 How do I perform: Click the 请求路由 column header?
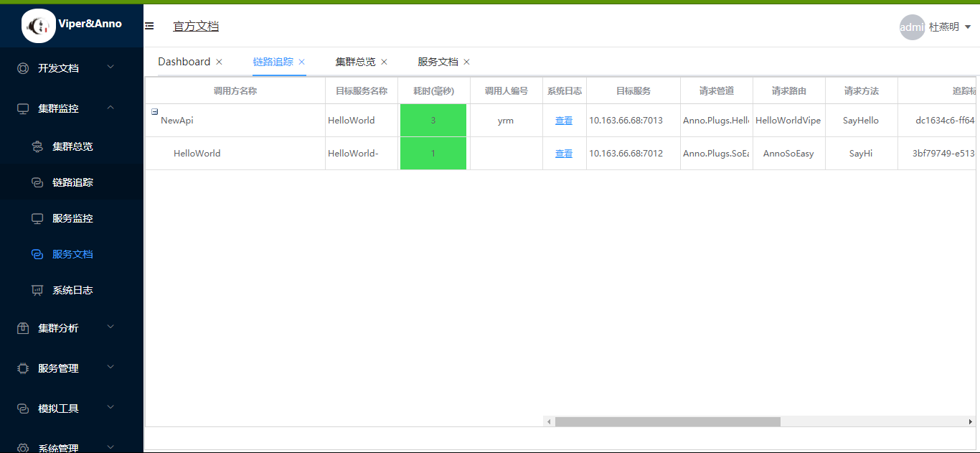coord(789,91)
